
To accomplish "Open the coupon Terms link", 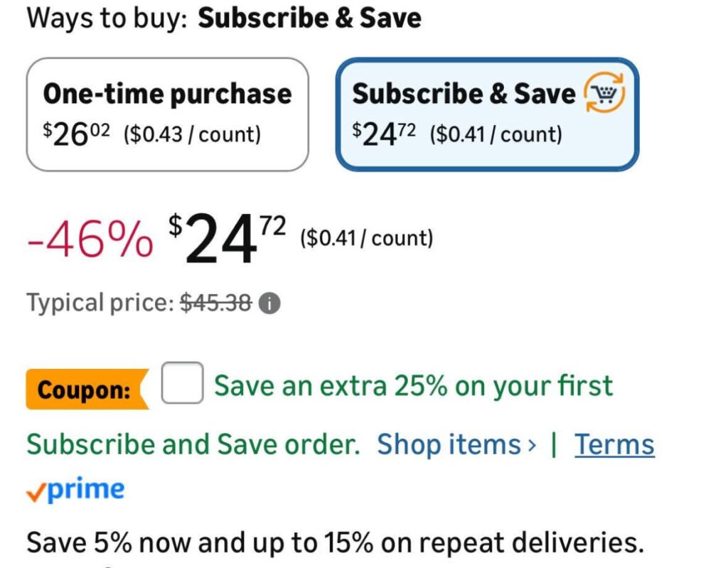I will (x=614, y=445).
